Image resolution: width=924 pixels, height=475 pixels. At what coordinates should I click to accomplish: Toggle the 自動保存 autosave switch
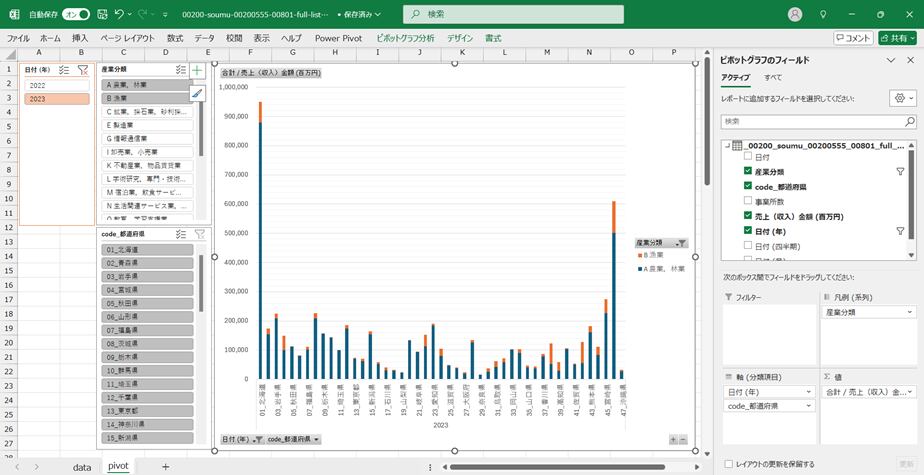[75, 15]
